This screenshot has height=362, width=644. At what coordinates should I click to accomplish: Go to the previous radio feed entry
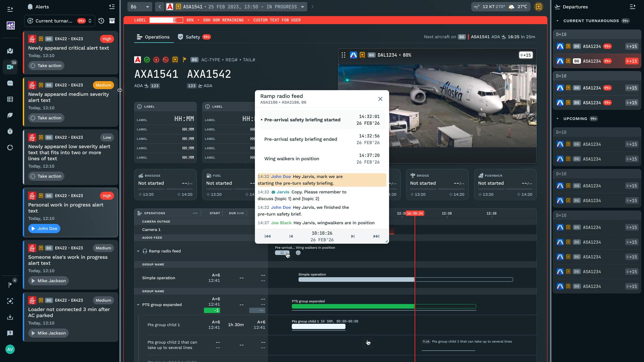tap(291, 236)
